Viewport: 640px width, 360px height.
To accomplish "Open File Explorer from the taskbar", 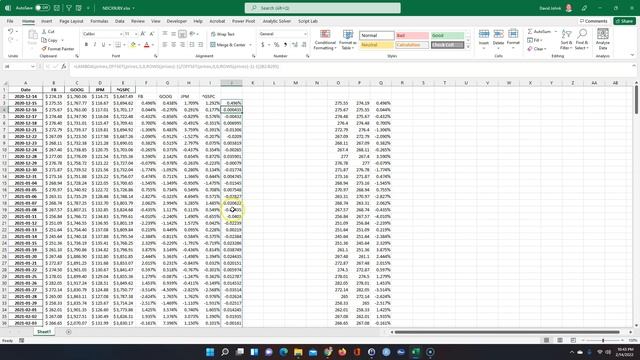I will (x=298, y=352).
